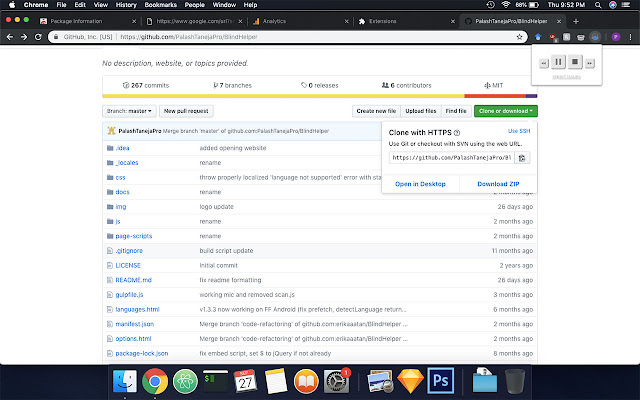
Task: Click the language breakdown color bar
Action: pyautogui.click(x=320, y=96)
